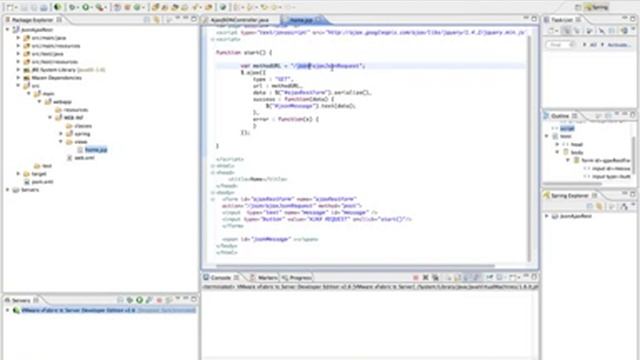Image resolution: width=640 pixels, height=360 pixels.
Task: Collapse the jsonAjaxRest project node
Action: pyautogui.click(x=7, y=29)
